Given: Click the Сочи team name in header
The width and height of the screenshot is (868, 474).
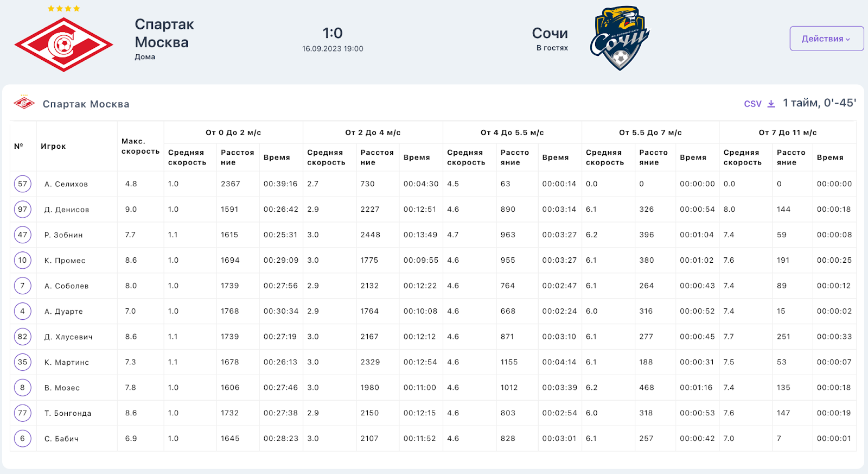Looking at the screenshot, I should 550,33.
